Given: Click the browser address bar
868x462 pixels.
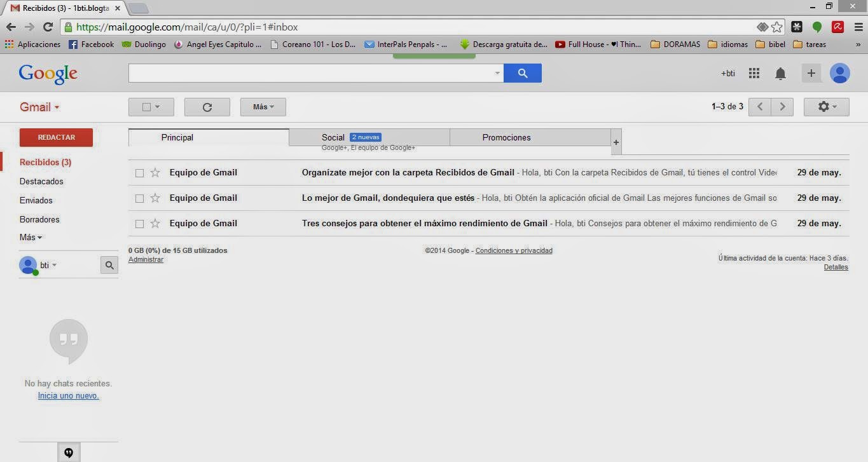Looking at the screenshot, I should tap(407, 27).
